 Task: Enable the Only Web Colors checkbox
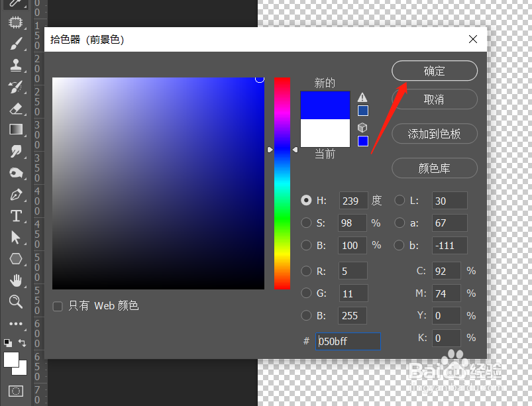(x=58, y=306)
